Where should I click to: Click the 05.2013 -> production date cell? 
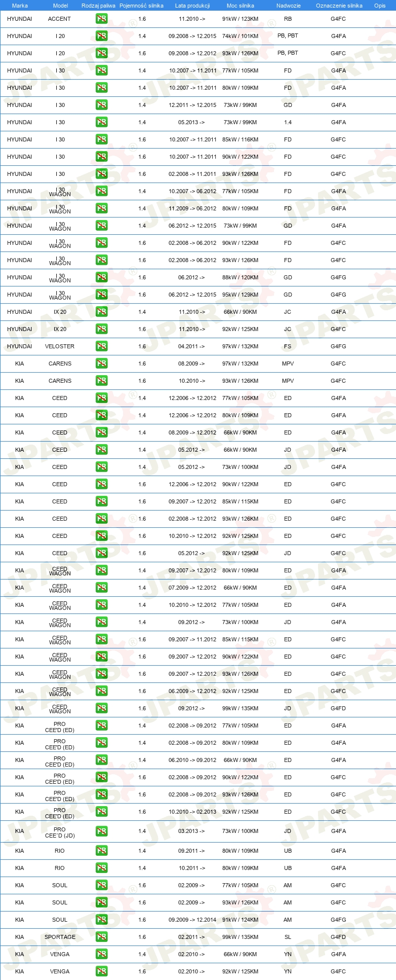click(191, 122)
